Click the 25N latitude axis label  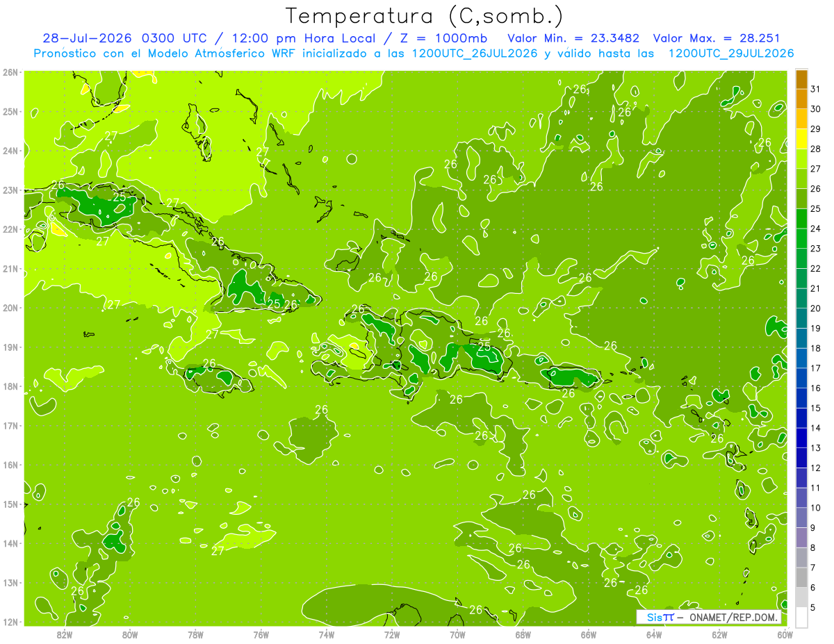10,112
